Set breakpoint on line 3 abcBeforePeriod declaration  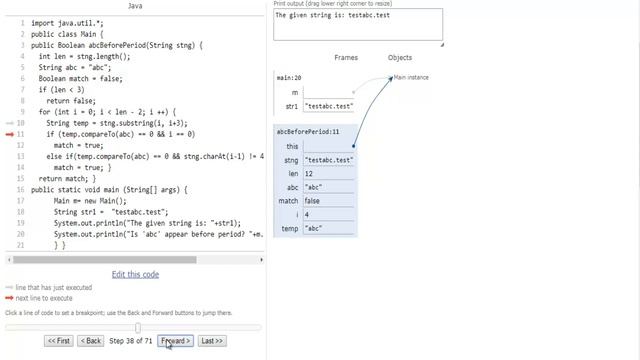click(117, 45)
